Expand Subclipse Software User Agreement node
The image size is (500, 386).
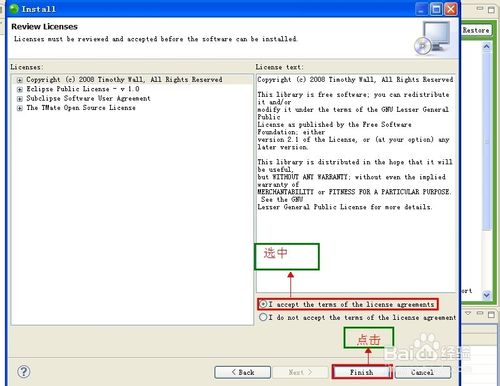pos(20,99)
